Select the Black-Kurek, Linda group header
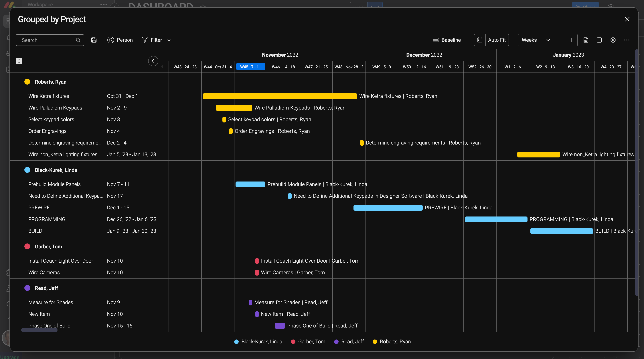 (56, 170)
